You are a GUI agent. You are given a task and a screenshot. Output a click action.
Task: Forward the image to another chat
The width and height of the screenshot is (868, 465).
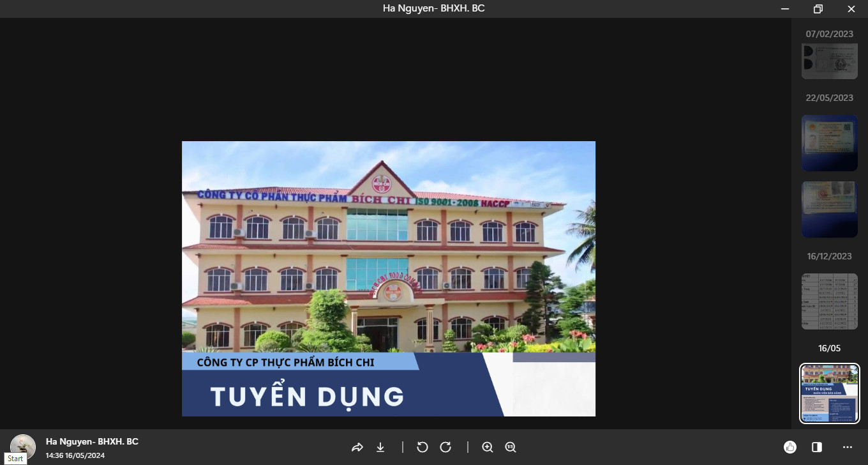(357, 447)
